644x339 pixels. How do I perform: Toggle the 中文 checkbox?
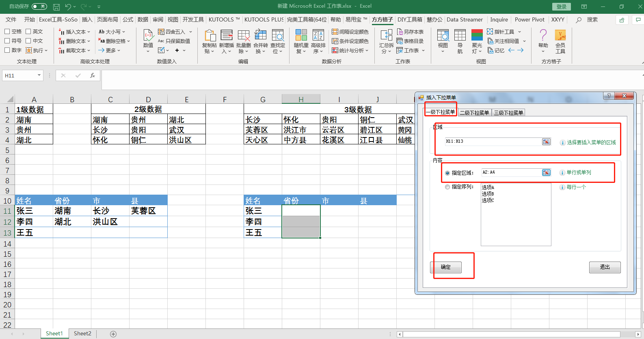click(x=28, y=41)
